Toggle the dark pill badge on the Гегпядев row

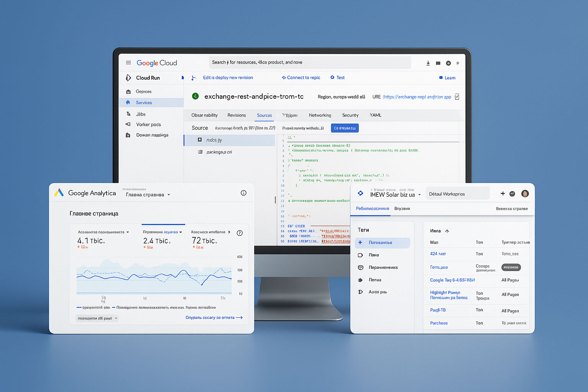pyautogui.click(x=511, y=267)
